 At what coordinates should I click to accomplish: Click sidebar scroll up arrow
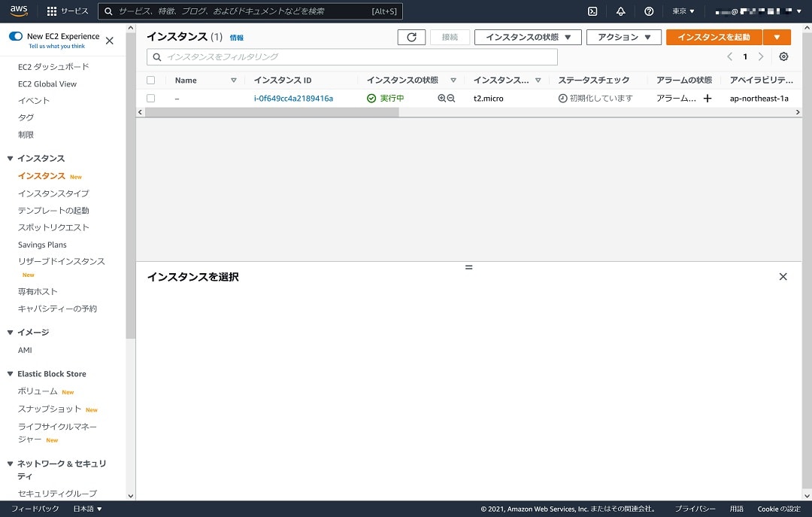click(131, 27)
